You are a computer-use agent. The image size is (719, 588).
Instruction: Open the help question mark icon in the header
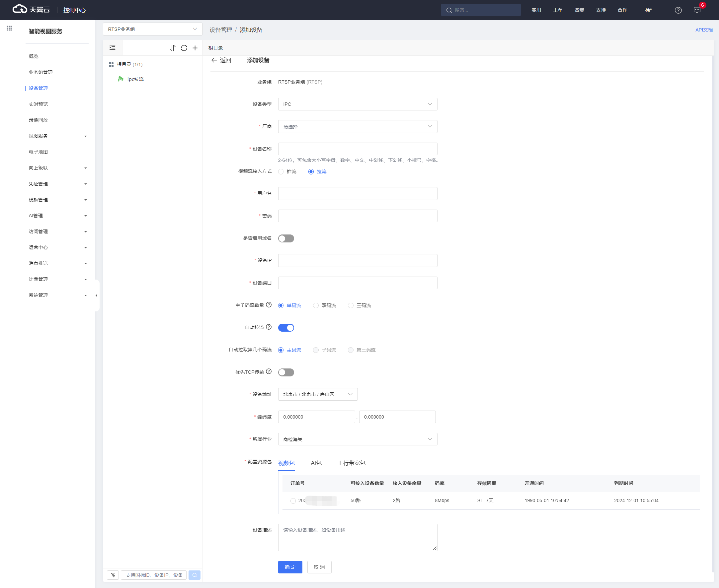678,10
